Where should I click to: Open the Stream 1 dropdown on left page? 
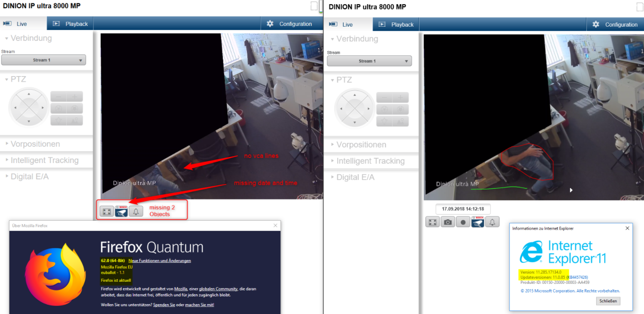click(x=43, y=60)
